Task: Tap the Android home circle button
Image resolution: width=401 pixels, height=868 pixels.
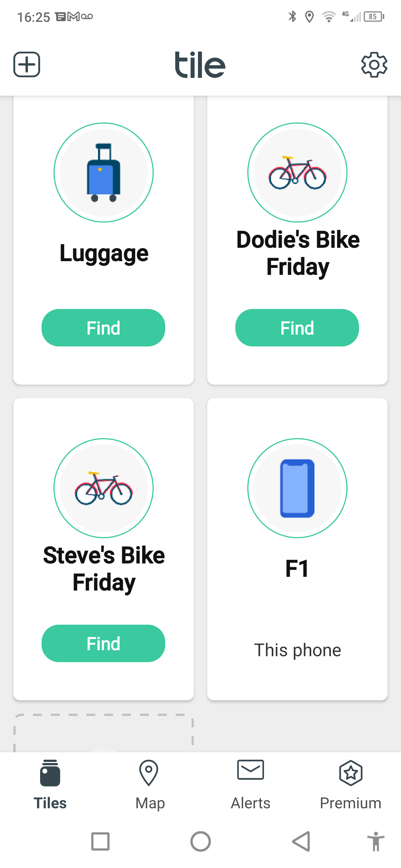Action: coord(200,841)
